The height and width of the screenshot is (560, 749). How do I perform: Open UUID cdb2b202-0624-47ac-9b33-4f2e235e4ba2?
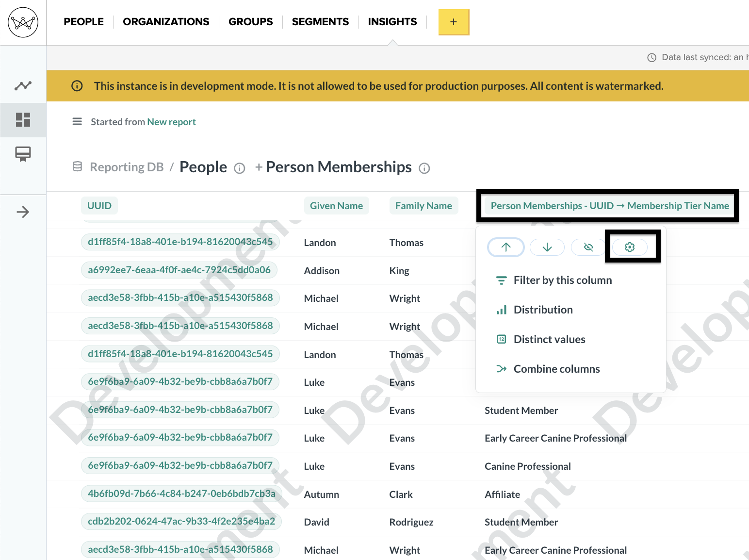click(181, 521)
